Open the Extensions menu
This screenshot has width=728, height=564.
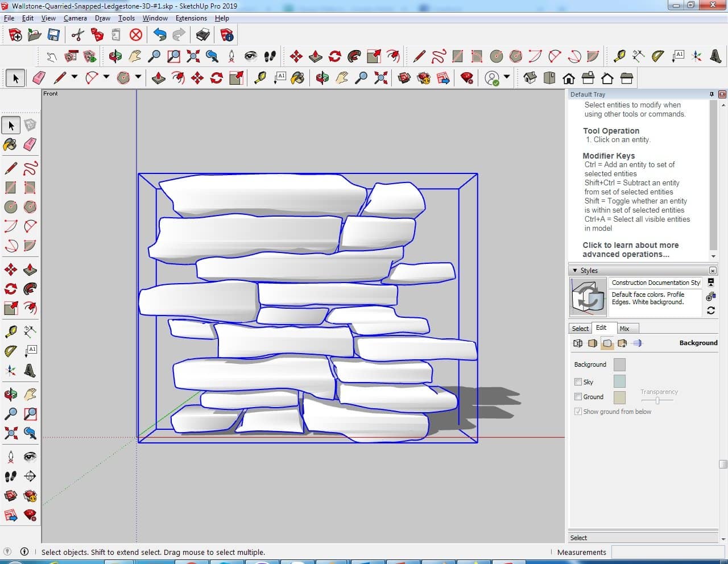pos(191,18)
